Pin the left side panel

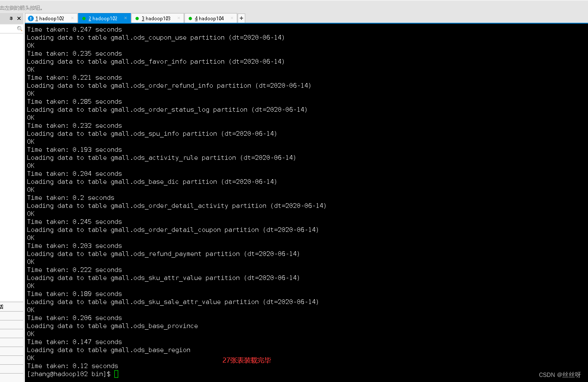pyautogui.click(x=11, y=18)
